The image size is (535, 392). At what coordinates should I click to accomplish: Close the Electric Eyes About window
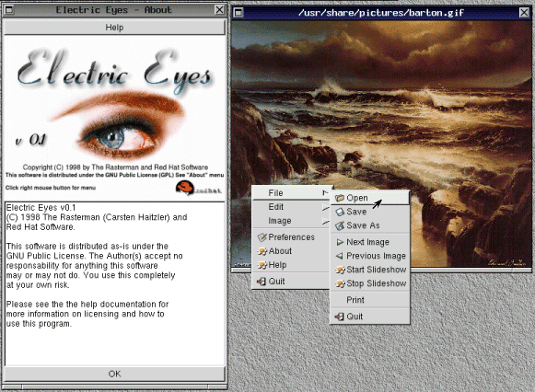[220, 10]
